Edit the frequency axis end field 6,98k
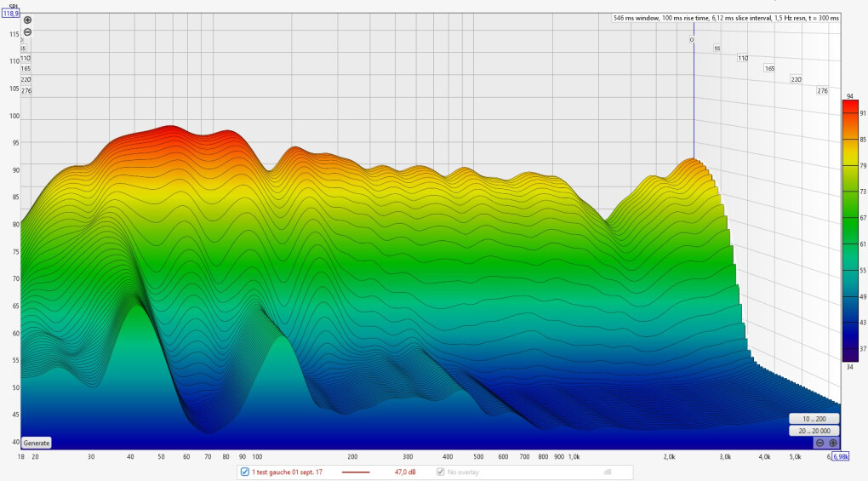This screenshot has width=868, height=481. pyautogui.click(x=840, y=456)
